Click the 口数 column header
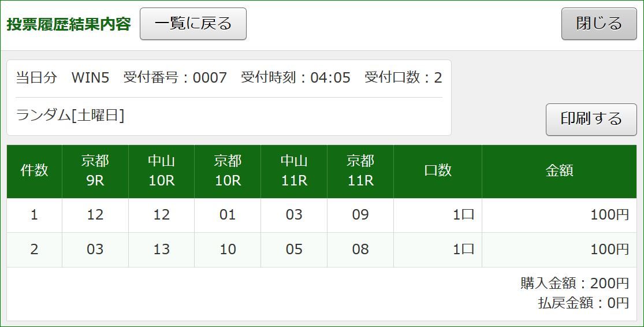The image size is (644, 327). point(438,171)
